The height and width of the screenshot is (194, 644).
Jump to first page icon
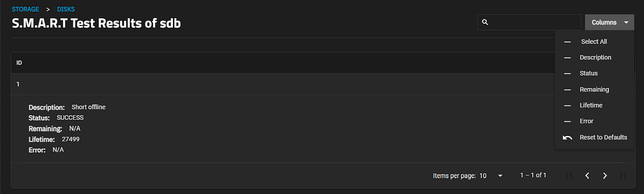(x=570, y=176)
